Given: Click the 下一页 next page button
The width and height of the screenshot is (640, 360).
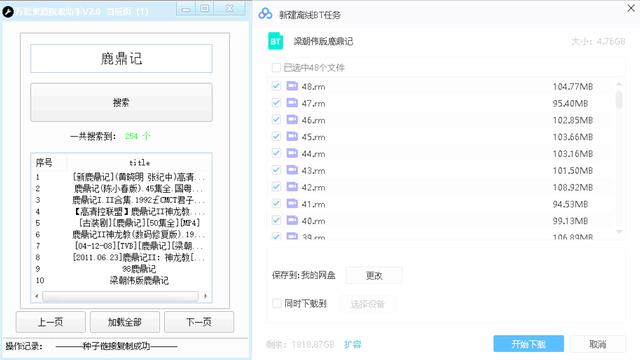Looking at the screenshot, I should point(199,322).
